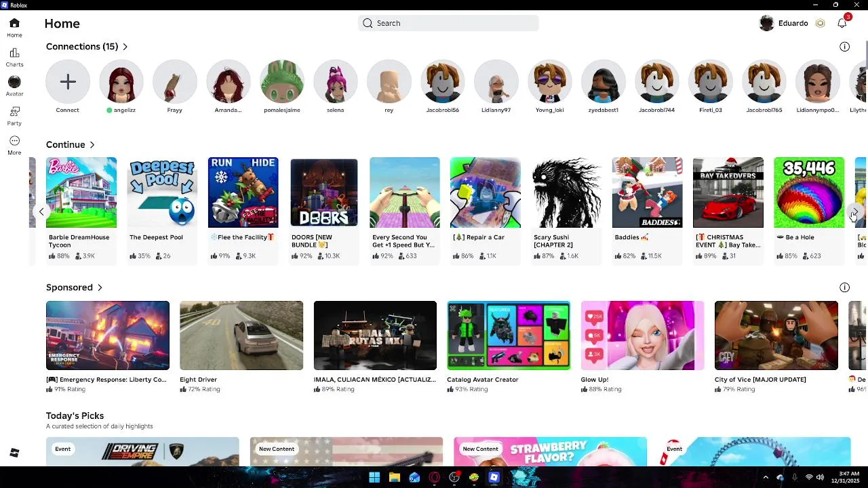Open pomalesjaime friend avatar
This screenshot has height=488, width=868.
[282, 82]
